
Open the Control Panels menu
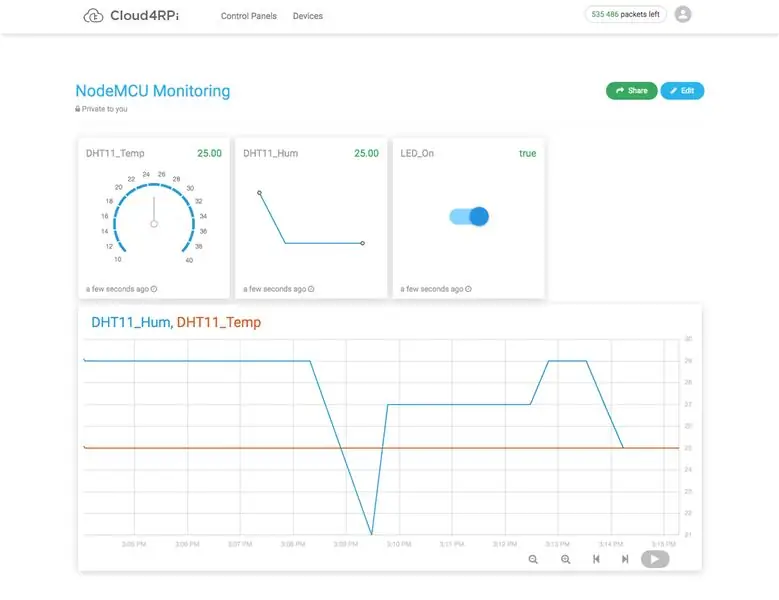(x=248, y=16)
